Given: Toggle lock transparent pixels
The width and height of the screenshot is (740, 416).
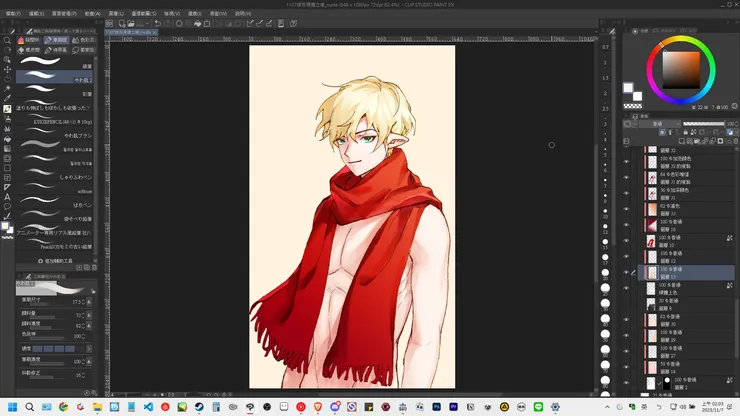Looking at the screenshot, I should click(693, 132).
